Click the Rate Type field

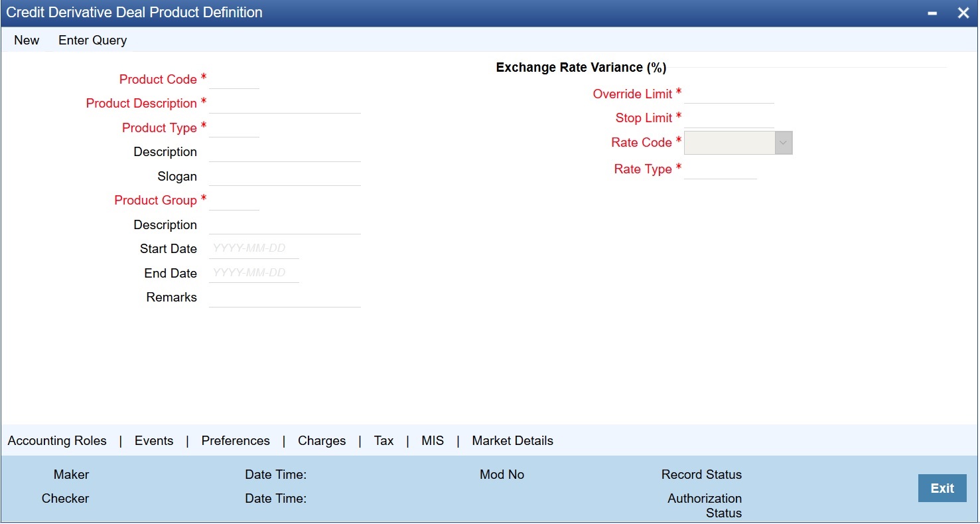pyautogui.click(x=721, y=169)
